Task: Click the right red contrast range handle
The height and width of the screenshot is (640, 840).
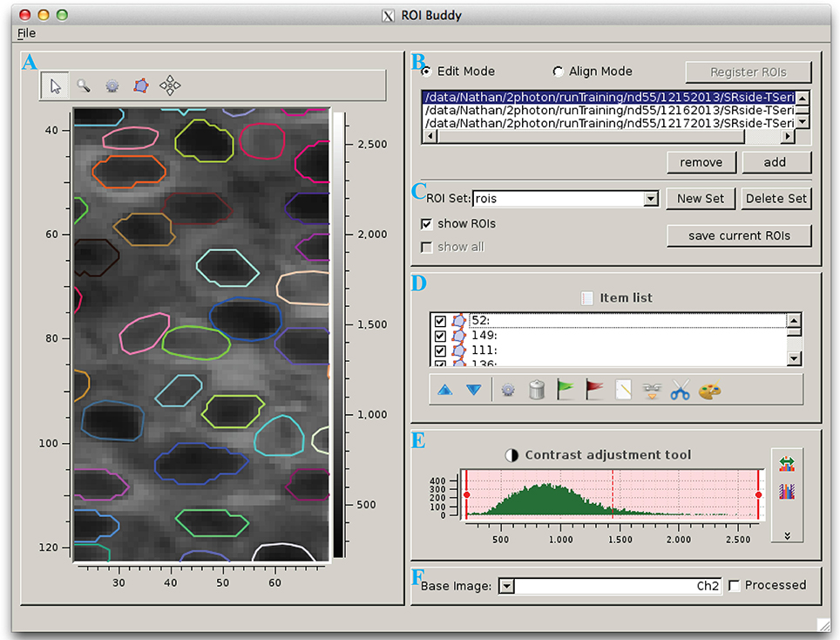Action: tap(758, 494)
